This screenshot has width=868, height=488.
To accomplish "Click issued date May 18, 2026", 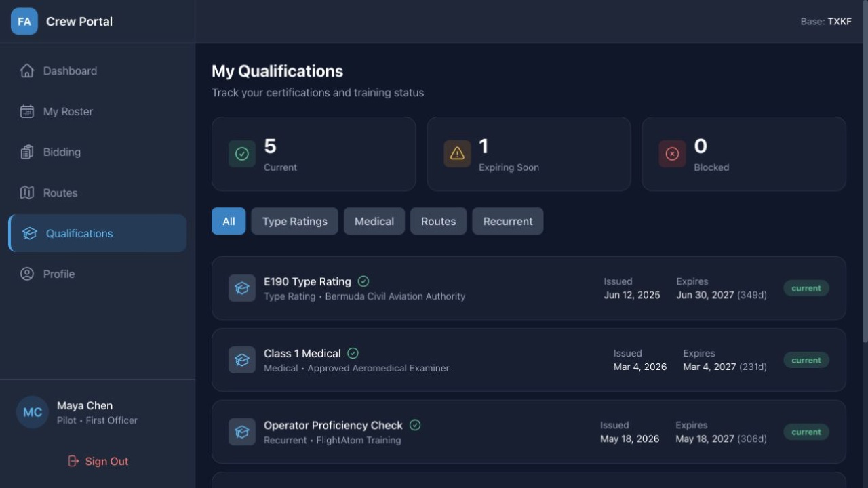I will tap(629, 439).
